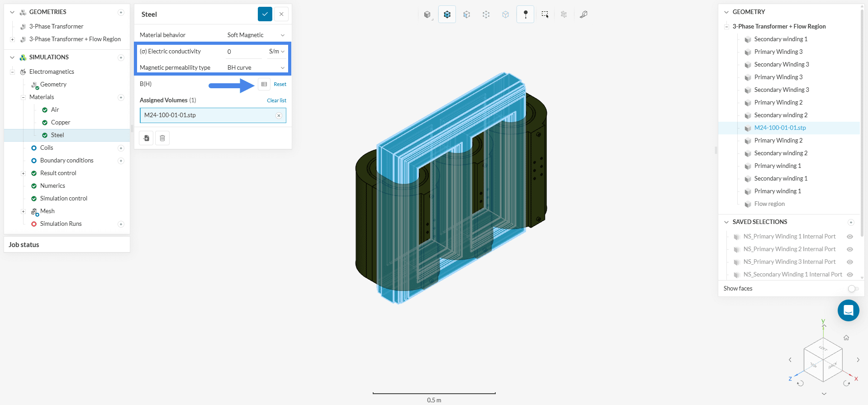Click the Reset link next to B(H)
868x405 pixels.
tap(280, 84)
